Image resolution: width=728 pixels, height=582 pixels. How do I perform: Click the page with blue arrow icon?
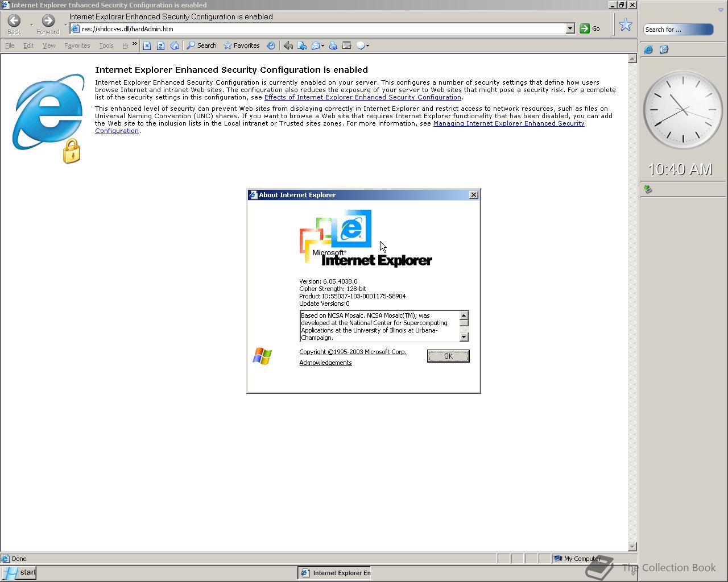tap(302, 45)
